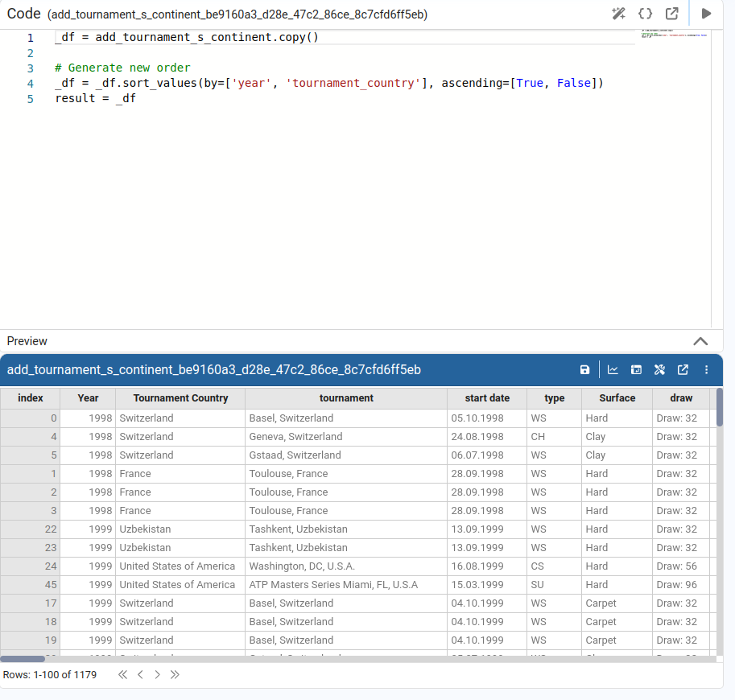The image size is (735, 700).
Task: Open the wrench and screwdriver tools icon
Action: [659, 370]
